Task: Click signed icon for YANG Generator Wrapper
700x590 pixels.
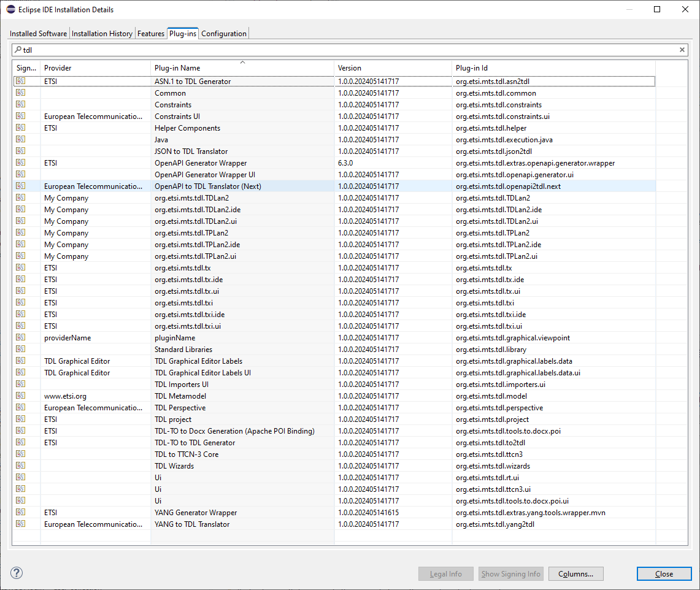Action: click(20, 512)
